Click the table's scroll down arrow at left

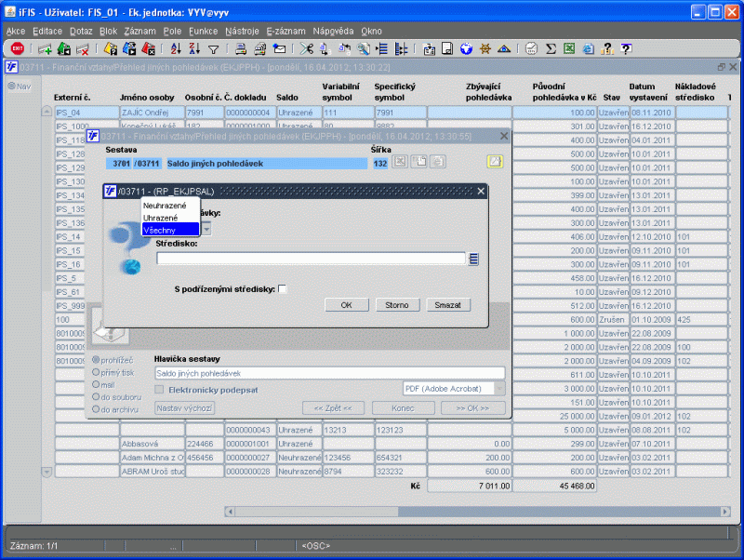(x=46, y=473)
